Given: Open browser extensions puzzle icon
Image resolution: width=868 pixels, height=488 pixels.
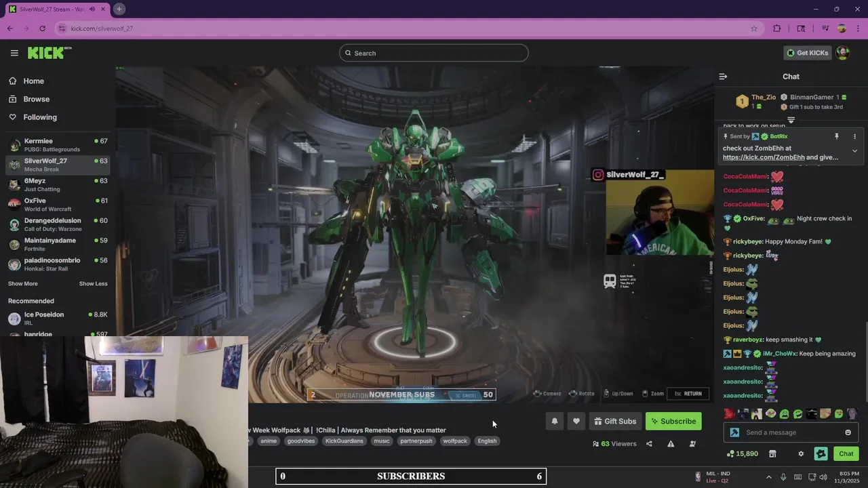Looking at the screenshot, I should tap(777, 28).
